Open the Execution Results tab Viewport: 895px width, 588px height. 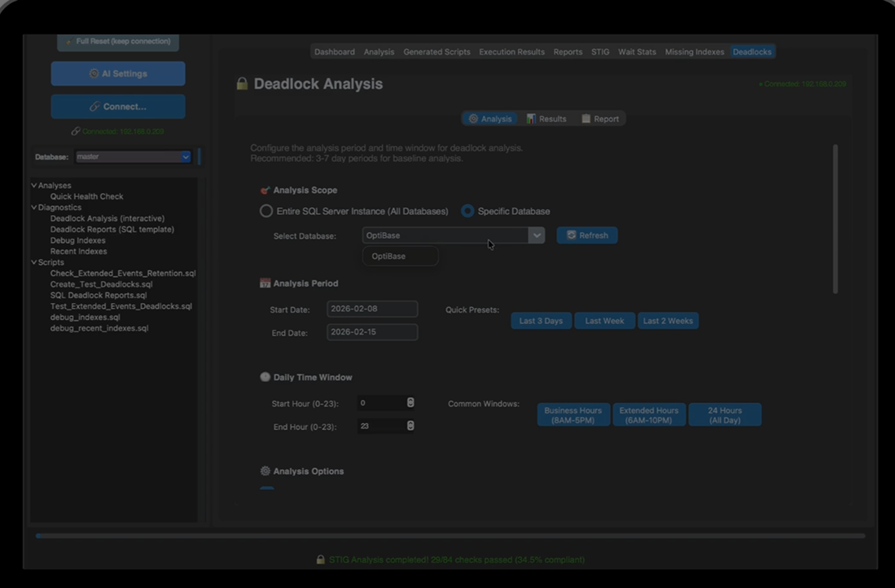511,52
